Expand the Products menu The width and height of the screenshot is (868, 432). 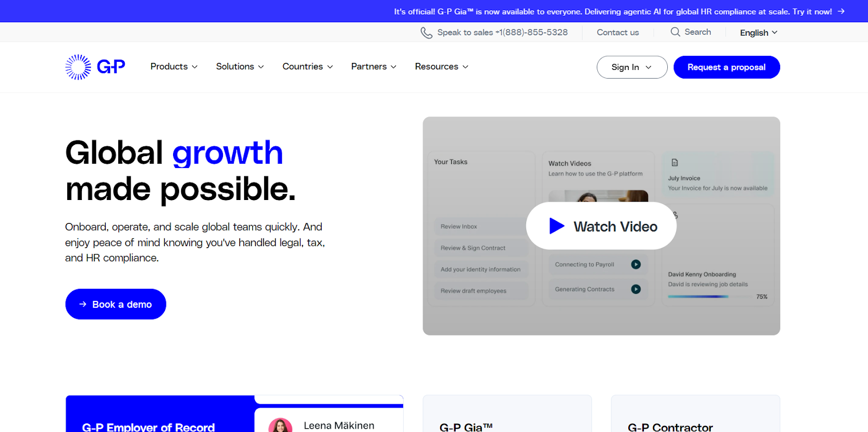click(174, 67)
